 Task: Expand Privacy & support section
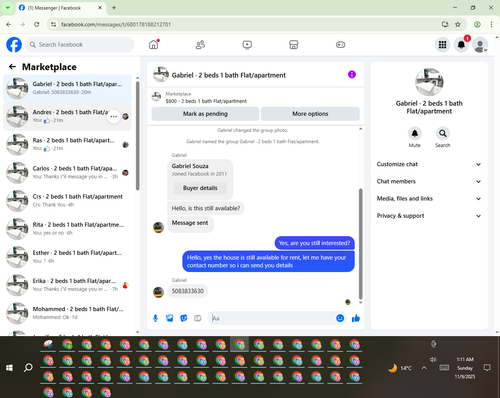[429, 216]
